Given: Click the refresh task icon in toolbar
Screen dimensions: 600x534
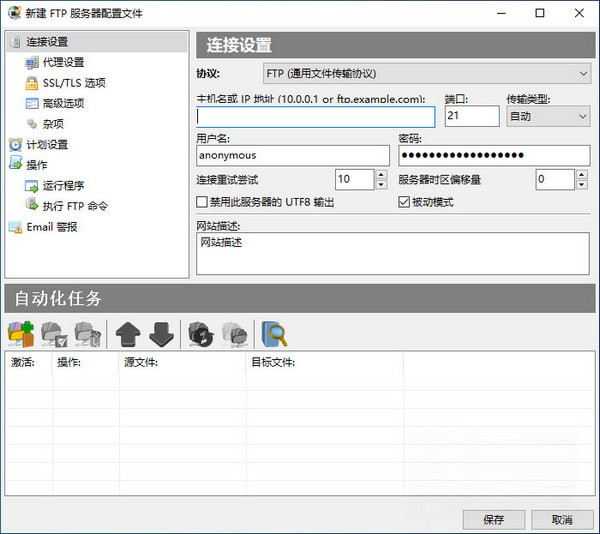Looking at the screenshot, I should click(x=201, y=334).
